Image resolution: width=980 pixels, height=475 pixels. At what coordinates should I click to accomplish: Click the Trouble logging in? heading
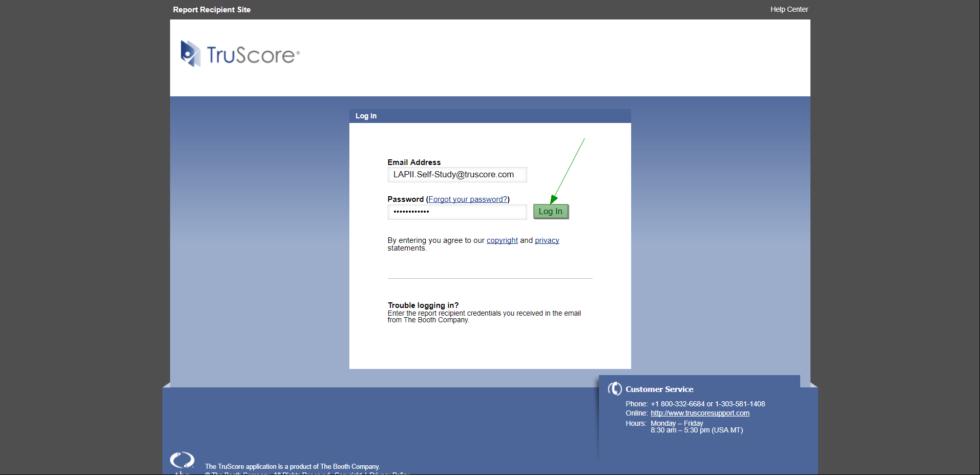pos(423,305)
